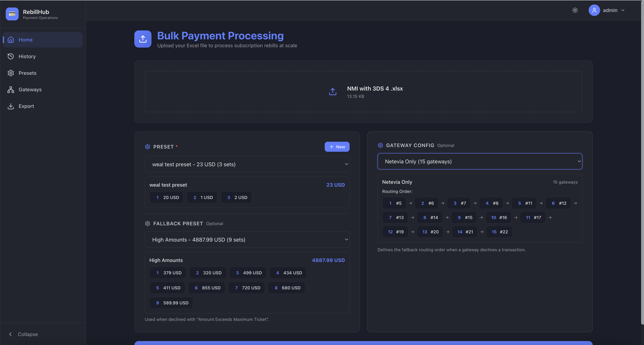Click the 720 USD fallback chip
This screenshot has width=644, height=345.
[246, 288]
